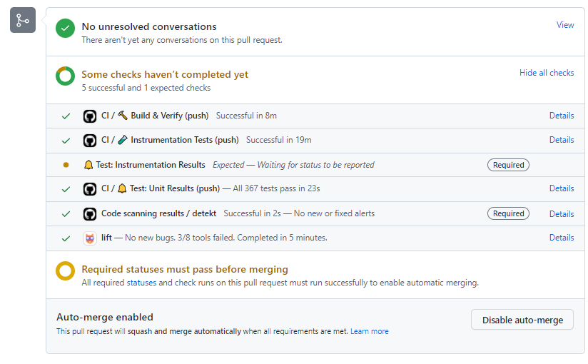The width and height of the screenshot is (588, 364).
Task: Click 'Successful in 19m' status text
Action: point(278,140)
